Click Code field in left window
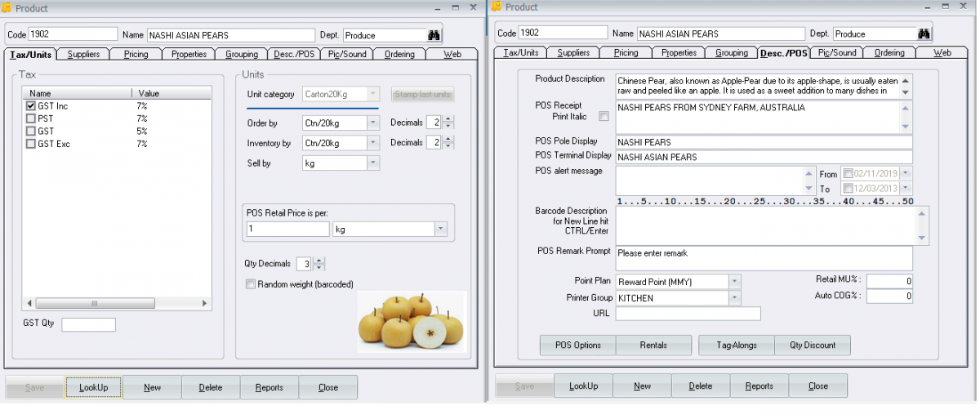 point(73,34)
